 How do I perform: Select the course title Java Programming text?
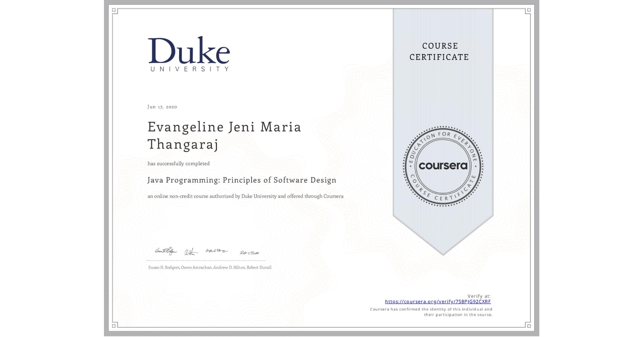coord(242,180)
